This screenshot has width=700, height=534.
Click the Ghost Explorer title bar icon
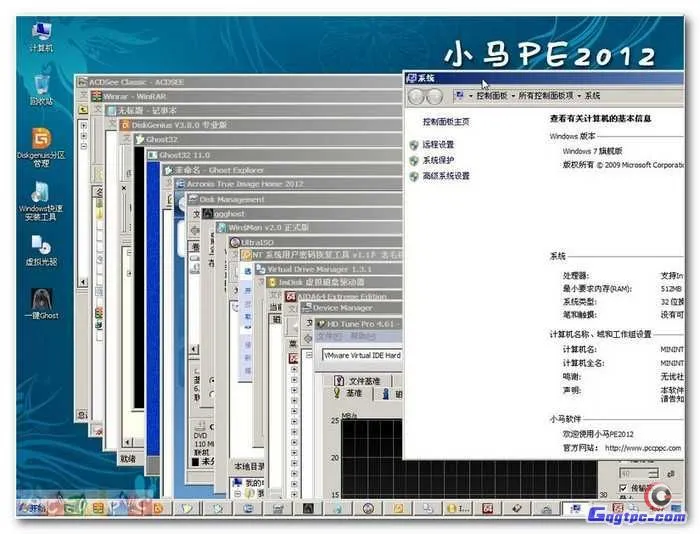[168, 170]
